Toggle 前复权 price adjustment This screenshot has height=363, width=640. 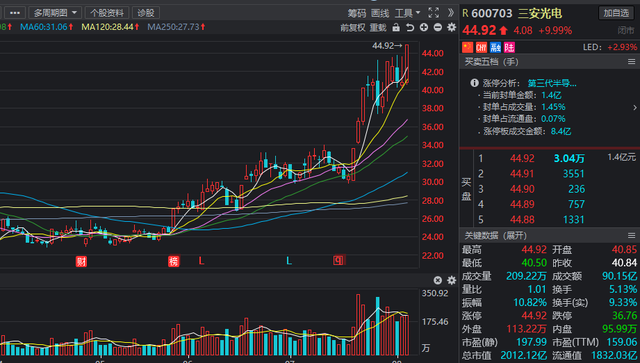pyautogui.click(x=353, y=27)
